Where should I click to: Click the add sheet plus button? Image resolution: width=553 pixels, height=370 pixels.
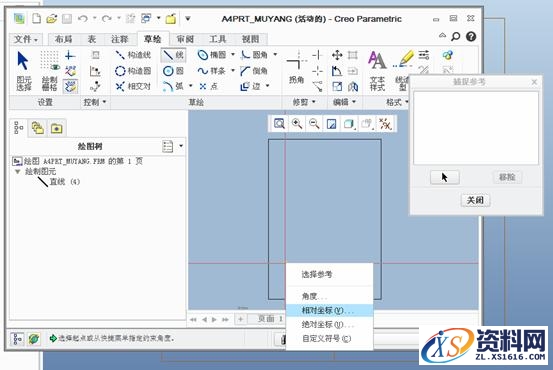[241, 320]
